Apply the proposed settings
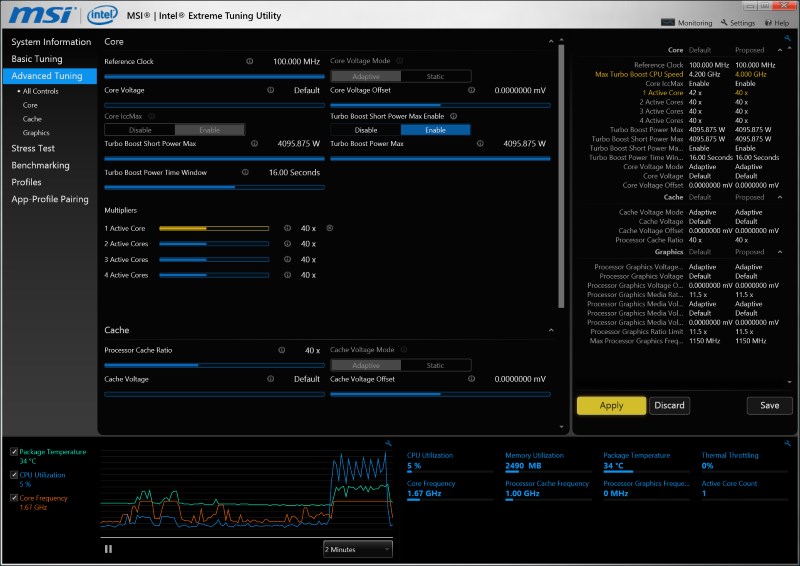The width and height of the screenshot is (800, 566). 611,406
